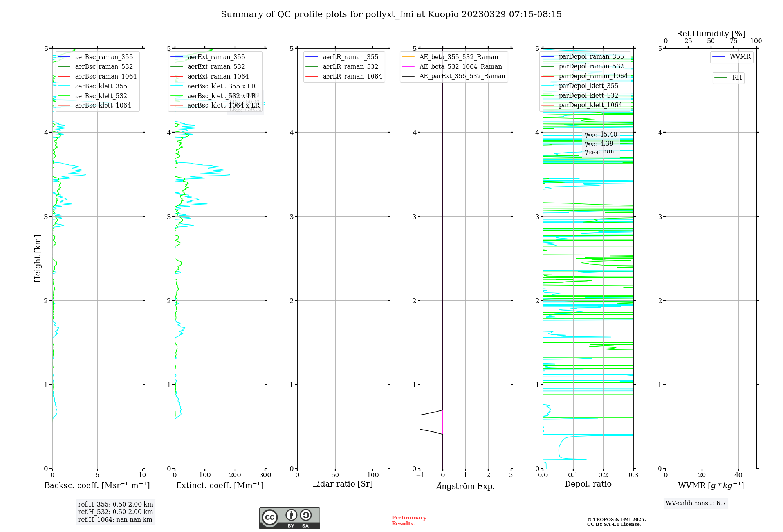Viewport: 783px width, 532px height.
Task: Select aerLR_raman_1064 legend entry
Action: 344,77
